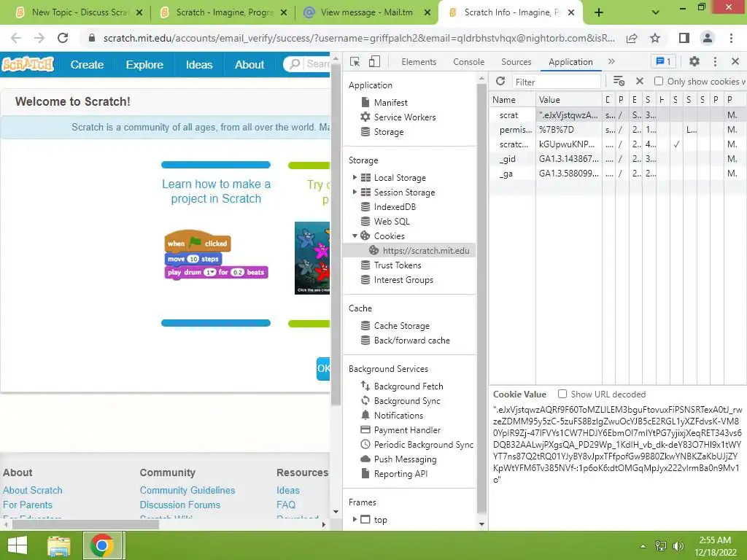Click the Scratch logo
The width and height of the screenshot is (747, 560).
(28, 64)
